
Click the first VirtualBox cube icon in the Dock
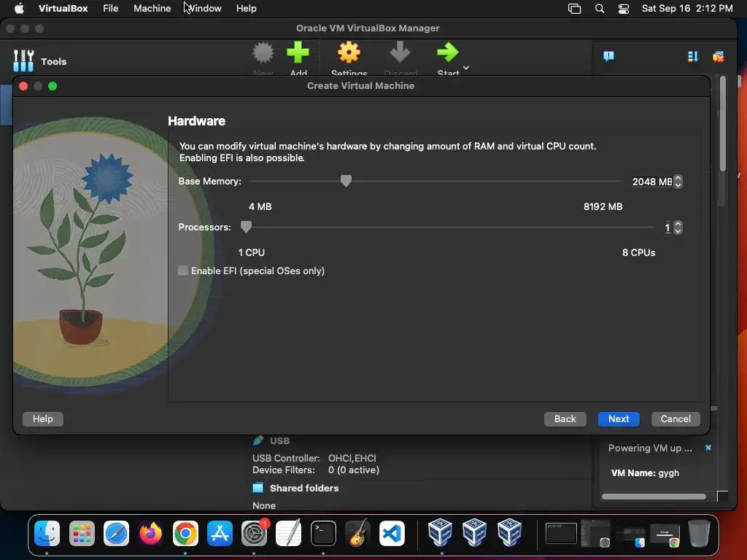(x=440, y=532)
